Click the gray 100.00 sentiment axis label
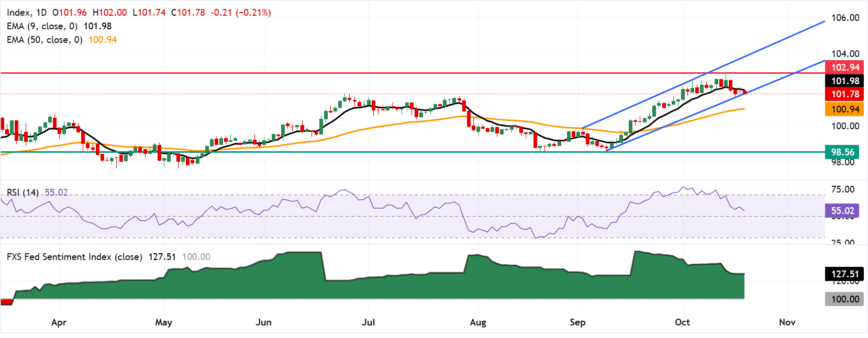This screenshot has width=868, height=338. [844, 299]
